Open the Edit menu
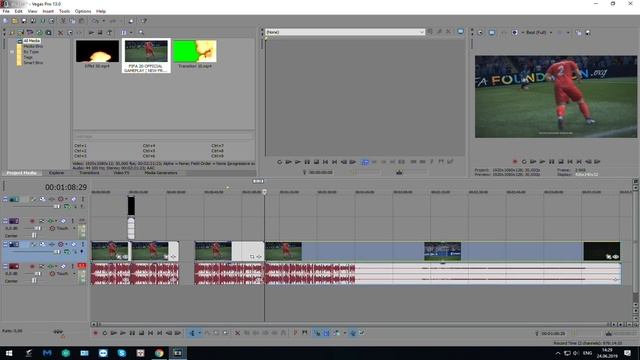This screenshot has height=360, width=640. pyautogui.click(x=18, y=11)
